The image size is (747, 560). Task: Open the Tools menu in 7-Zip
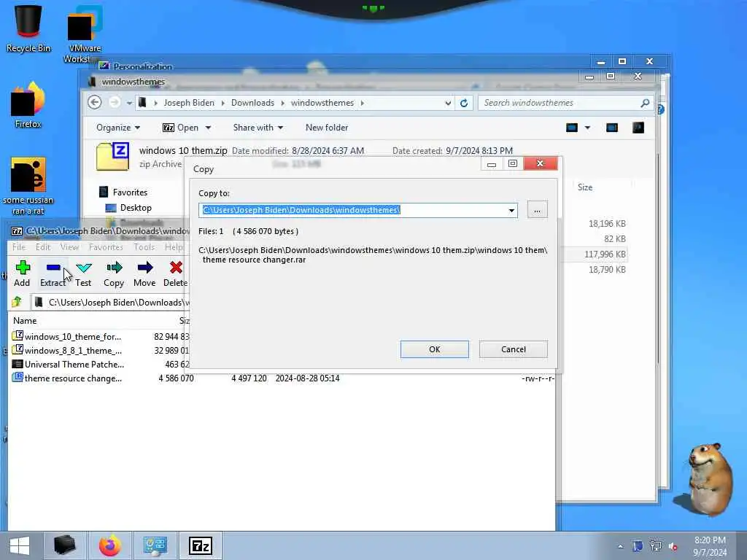click(x=144, y=247)
